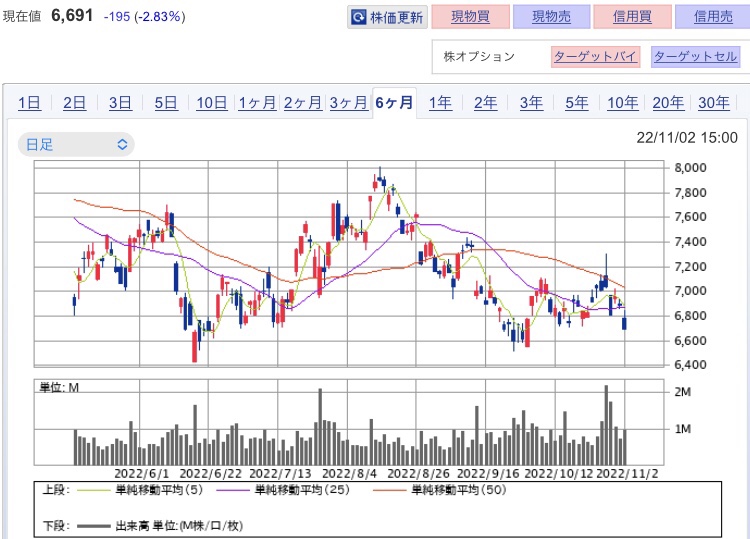This screenshot has height=539, width=750.
Task: Click the tallest volume bar near 2M
Action: (x=606, y=425)
